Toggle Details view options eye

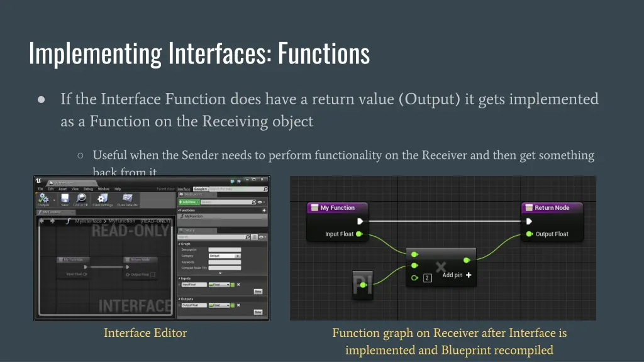[262, 237]
